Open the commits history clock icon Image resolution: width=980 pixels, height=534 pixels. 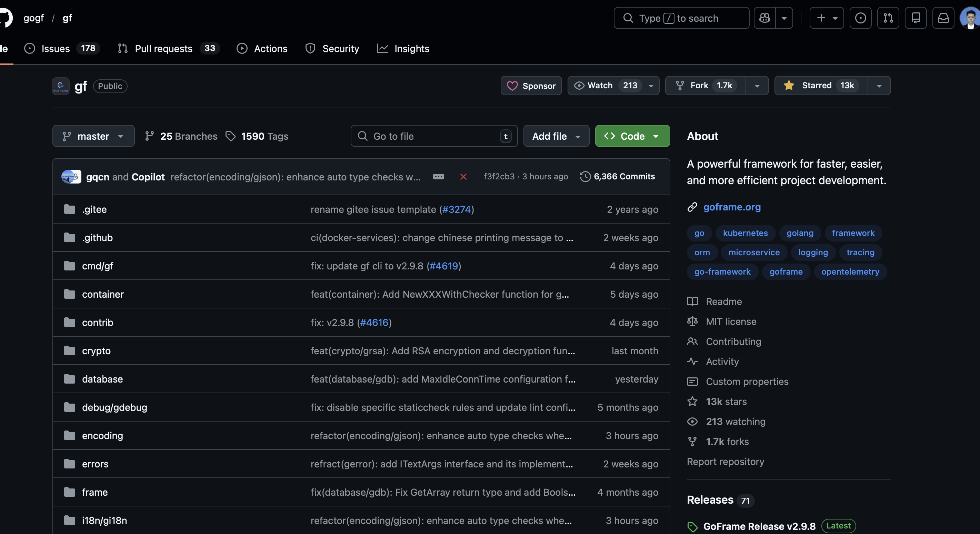[x=585, y=177]
